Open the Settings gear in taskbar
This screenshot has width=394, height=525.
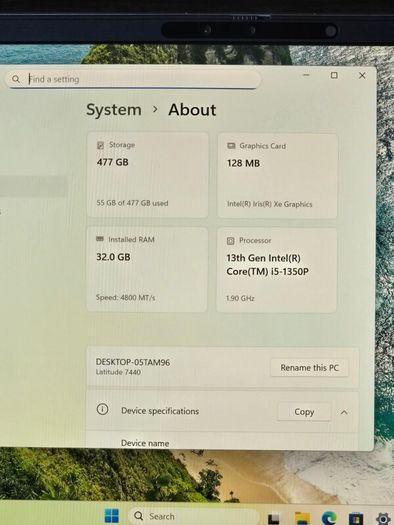[x=383, y=519]
